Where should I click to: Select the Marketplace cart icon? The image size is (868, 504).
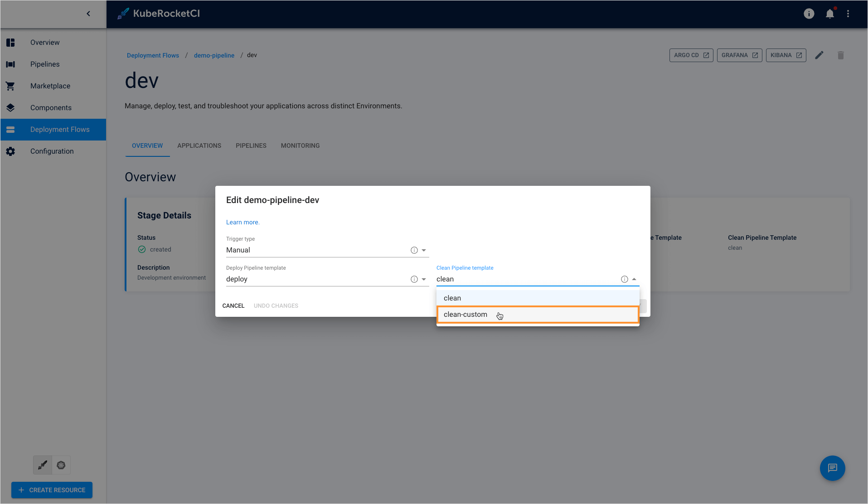click(10, 86)
